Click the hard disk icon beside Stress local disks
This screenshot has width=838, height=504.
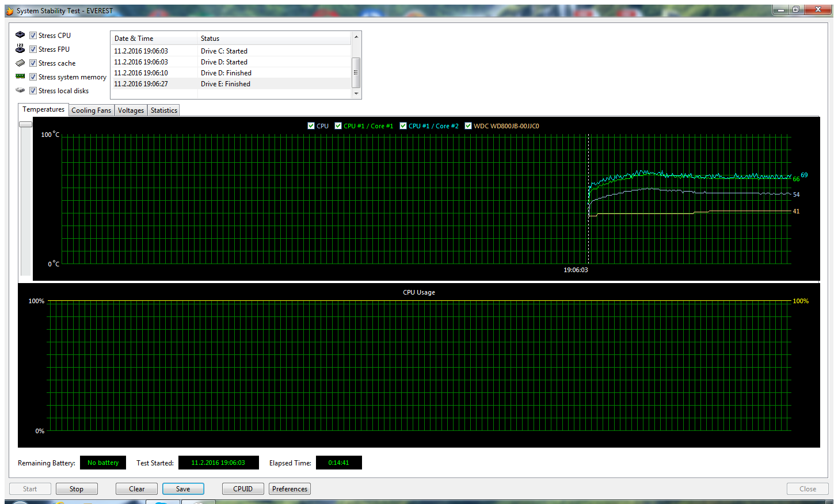[x=20, y=90]
